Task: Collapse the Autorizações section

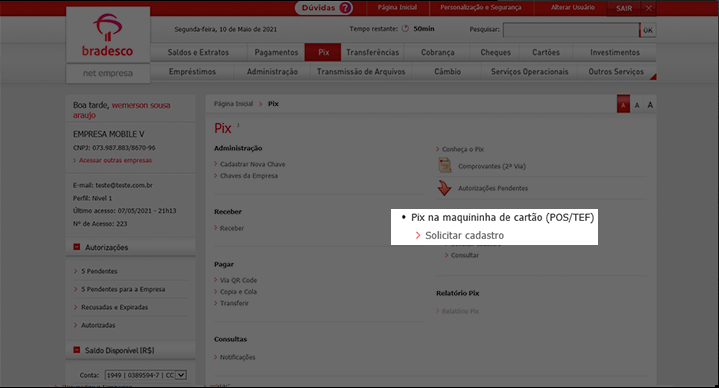Action: pyautogui.click(x=77, y=247)
